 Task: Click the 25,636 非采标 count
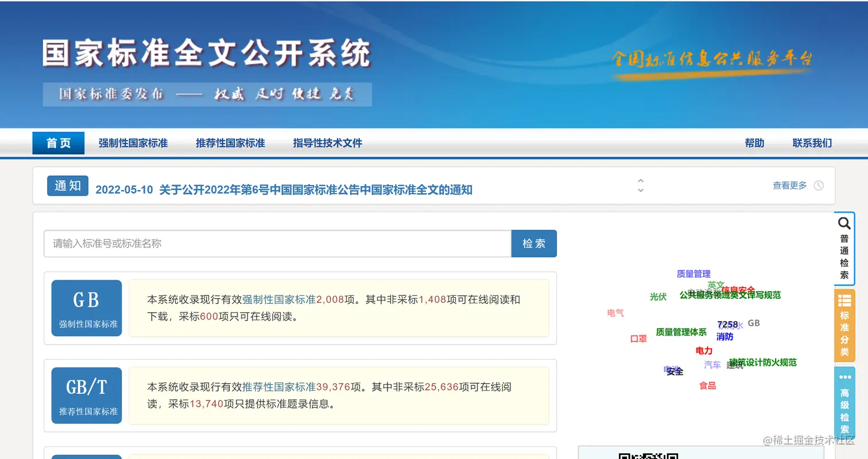pyautogui.click(x=442, y=387)
